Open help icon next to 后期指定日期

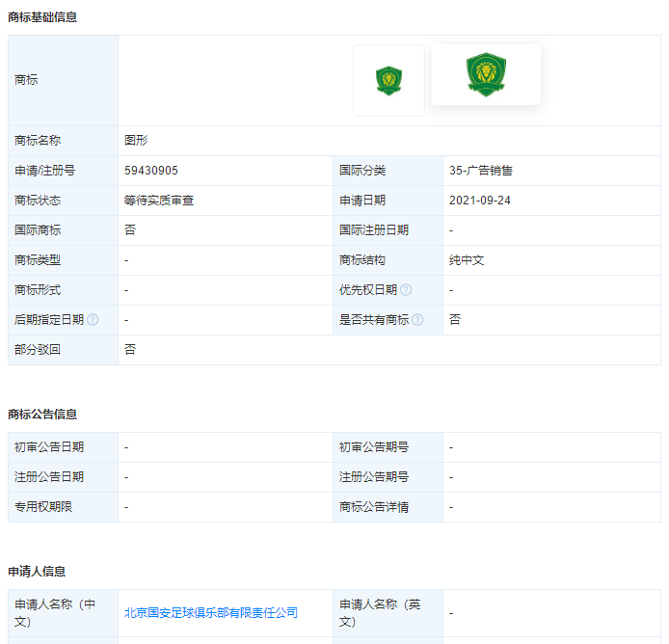coord(93,320)
